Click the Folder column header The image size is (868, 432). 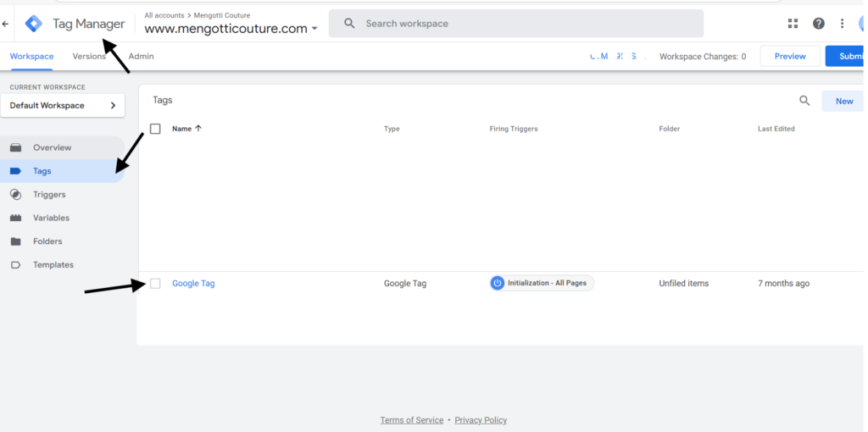pyautogui.click(x=670, y=129)
